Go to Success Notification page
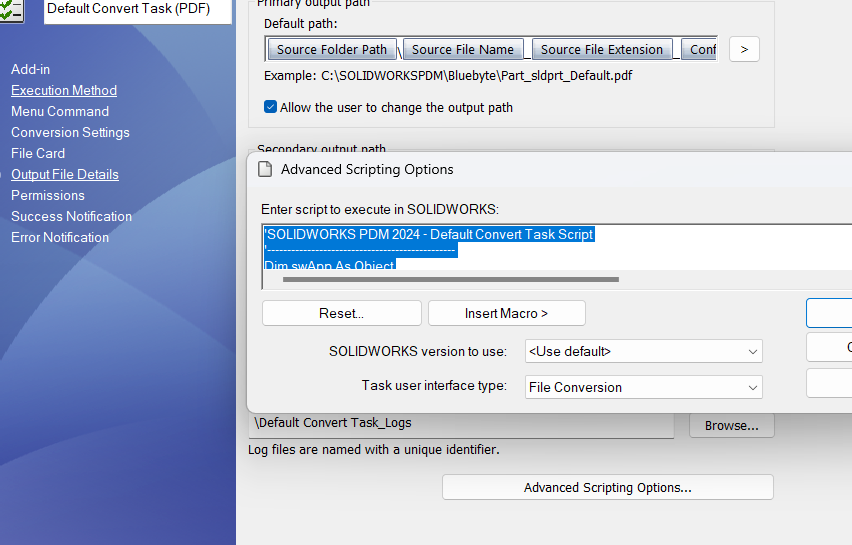This screenshot has width=852, height=545. pyautogui.click(x=71, y=216)
